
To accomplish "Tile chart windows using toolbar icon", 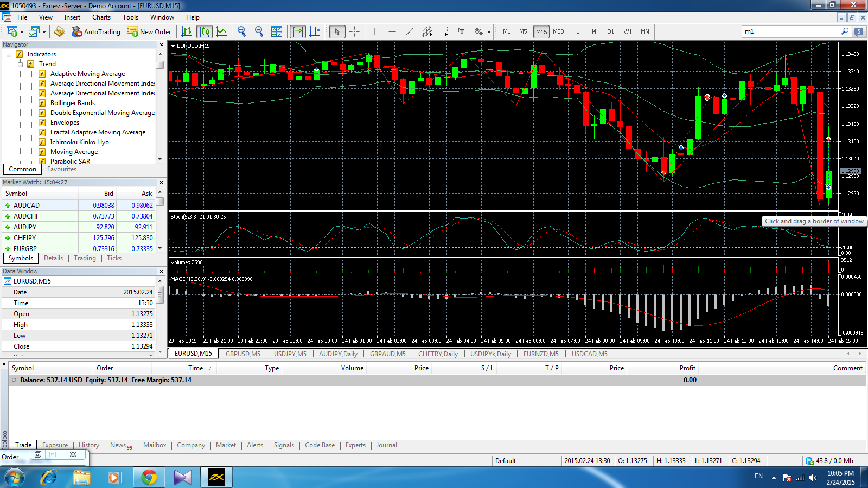I will 277,31.
